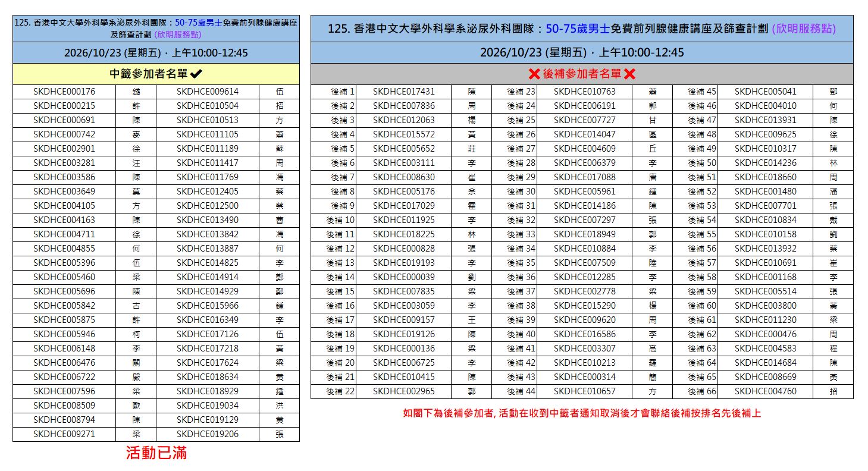
Task: Select waitlist ID SKDHCE014186
Action: pyautogui.click(x=585, y=206)
